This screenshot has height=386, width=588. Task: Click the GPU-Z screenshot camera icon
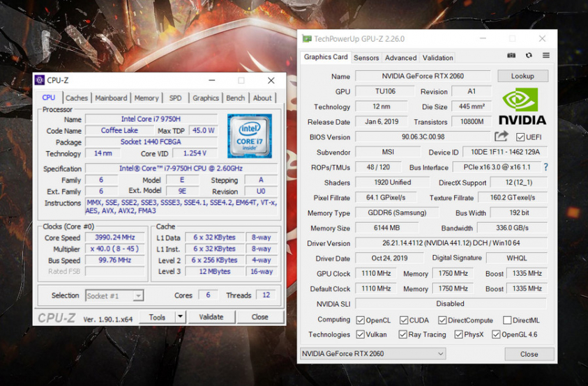click(511, 56)
